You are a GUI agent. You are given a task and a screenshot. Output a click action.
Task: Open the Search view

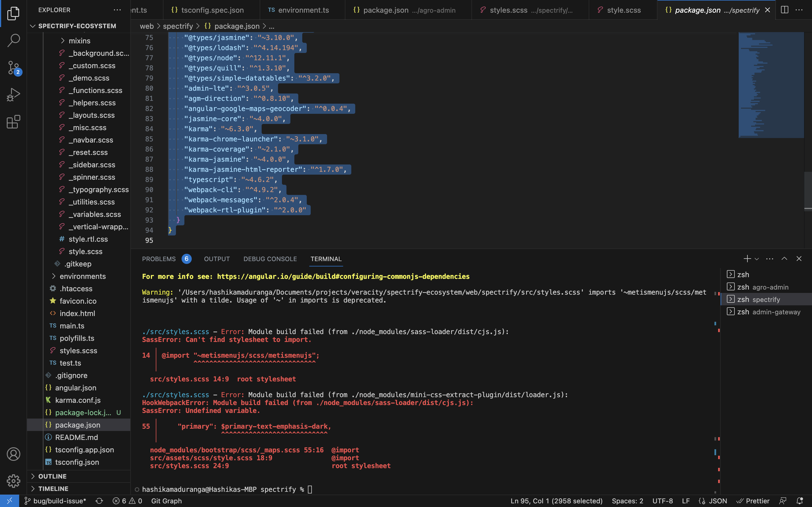point(14,40)
